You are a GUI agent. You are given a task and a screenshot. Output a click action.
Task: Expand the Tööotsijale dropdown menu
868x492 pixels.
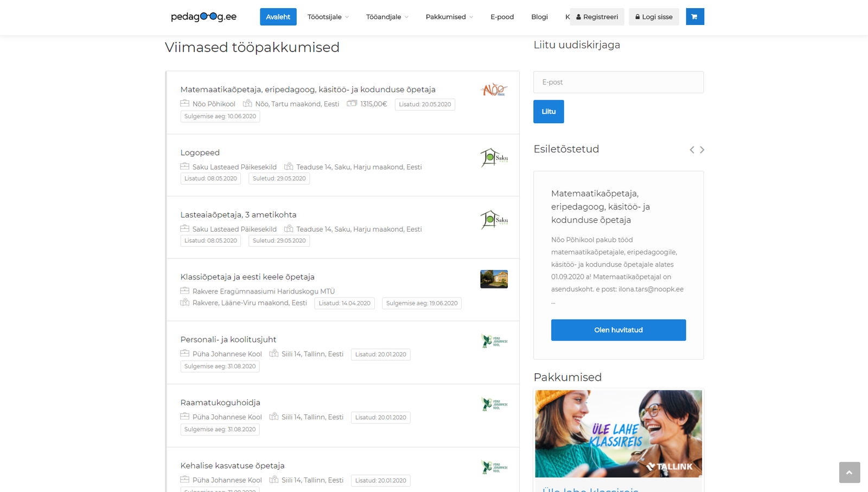click(328, 17)
